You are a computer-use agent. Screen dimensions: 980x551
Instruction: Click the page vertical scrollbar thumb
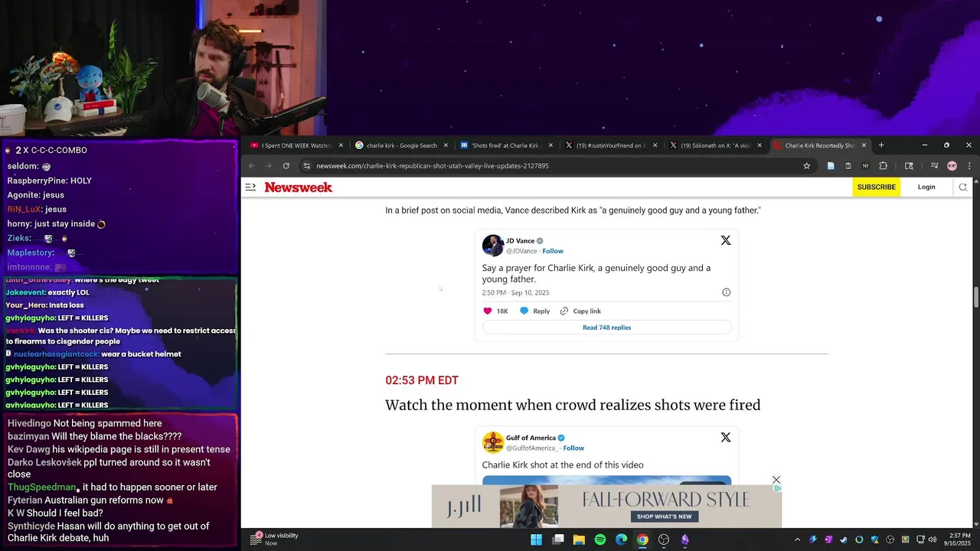[x=976, y=297]
